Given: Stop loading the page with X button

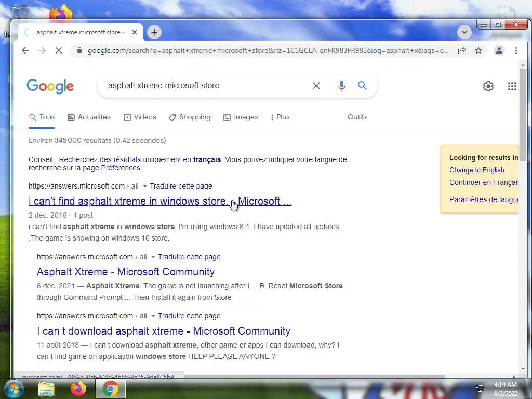Looking at the screenshot, I should (x=58, y=50).
